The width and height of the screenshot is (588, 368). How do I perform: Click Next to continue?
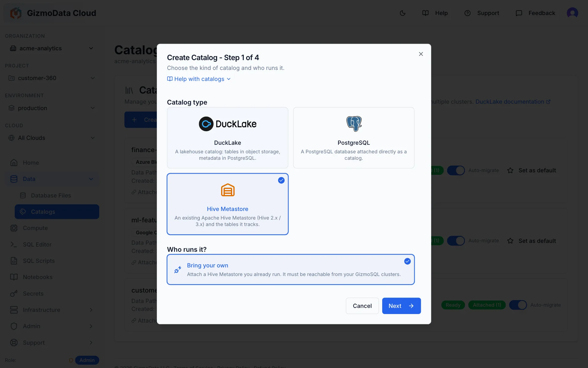pos(401,306)
